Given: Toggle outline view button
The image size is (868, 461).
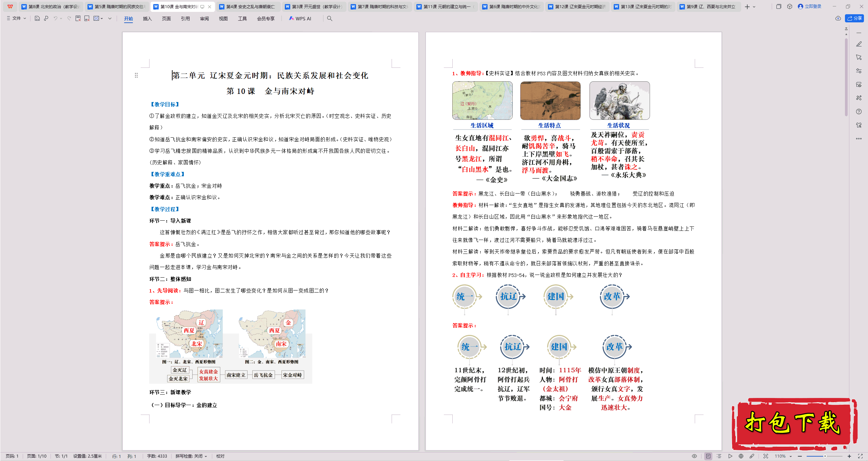Looking at the screenshot, I should pyautogui.click(x=719, y=456).
